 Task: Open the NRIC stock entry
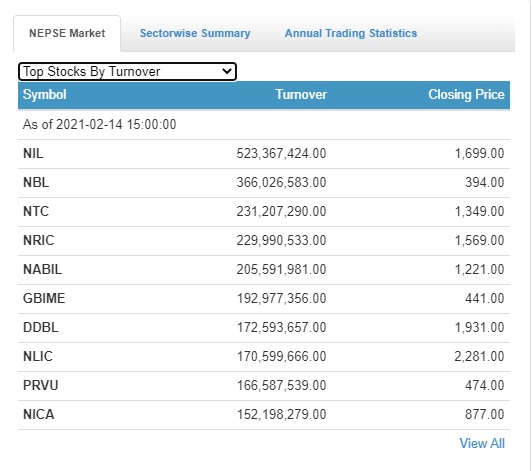click(x=38, y=240)
